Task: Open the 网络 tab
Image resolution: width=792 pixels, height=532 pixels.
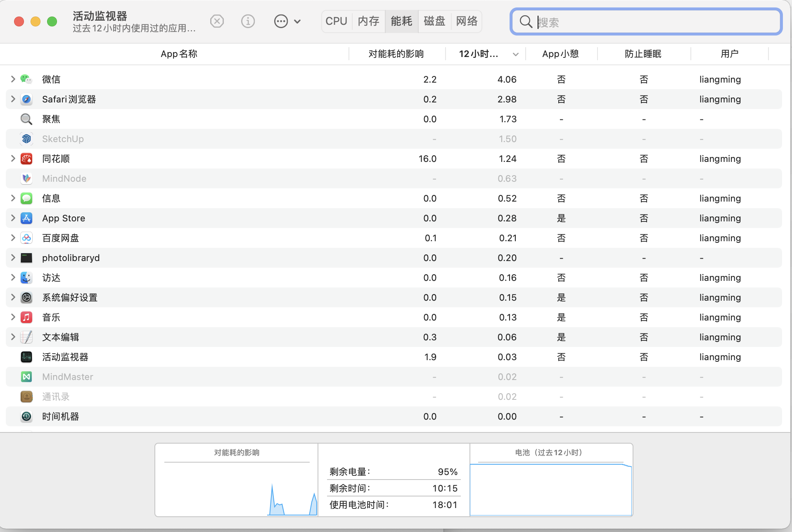Action: coord(467,21)
